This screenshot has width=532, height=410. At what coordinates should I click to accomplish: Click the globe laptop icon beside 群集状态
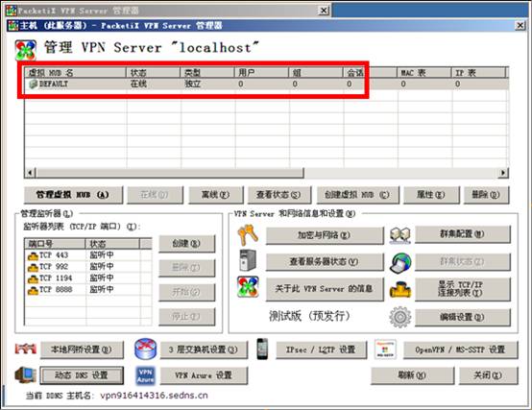[x=400, y=262]
